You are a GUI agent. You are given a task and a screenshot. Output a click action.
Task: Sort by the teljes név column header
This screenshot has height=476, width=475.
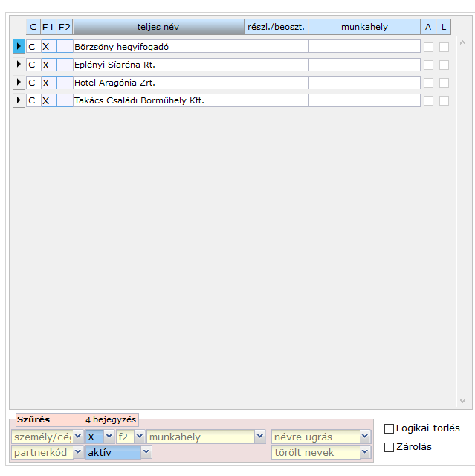tap(158, 27)
